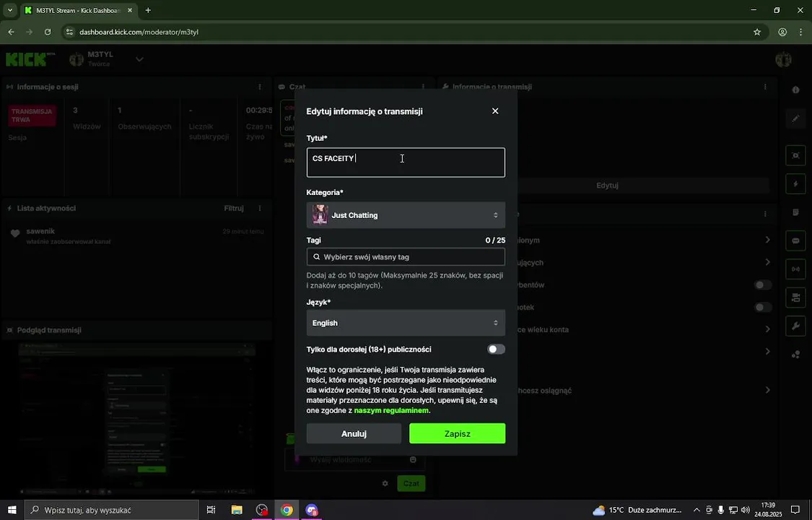Toggle the dimmed switch in the emotek row

click(x=762, y=307)
